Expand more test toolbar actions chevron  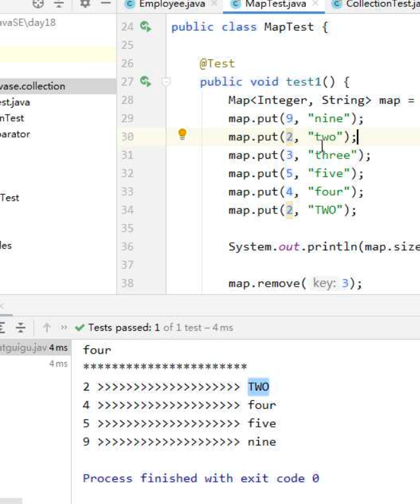click(x=64, y=328)
